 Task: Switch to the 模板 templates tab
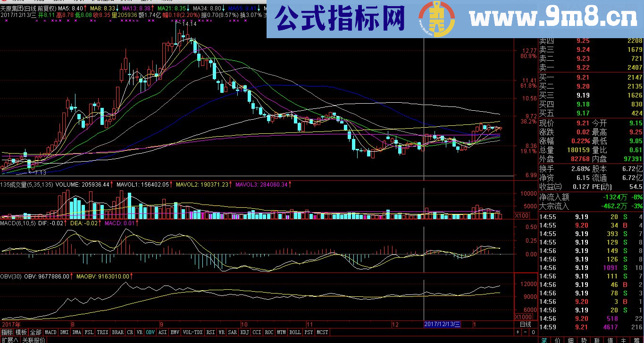coord(20,332)
